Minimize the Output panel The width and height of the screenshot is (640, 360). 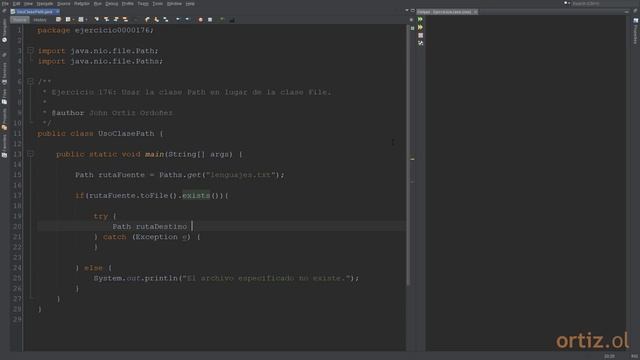click(627, 12)
